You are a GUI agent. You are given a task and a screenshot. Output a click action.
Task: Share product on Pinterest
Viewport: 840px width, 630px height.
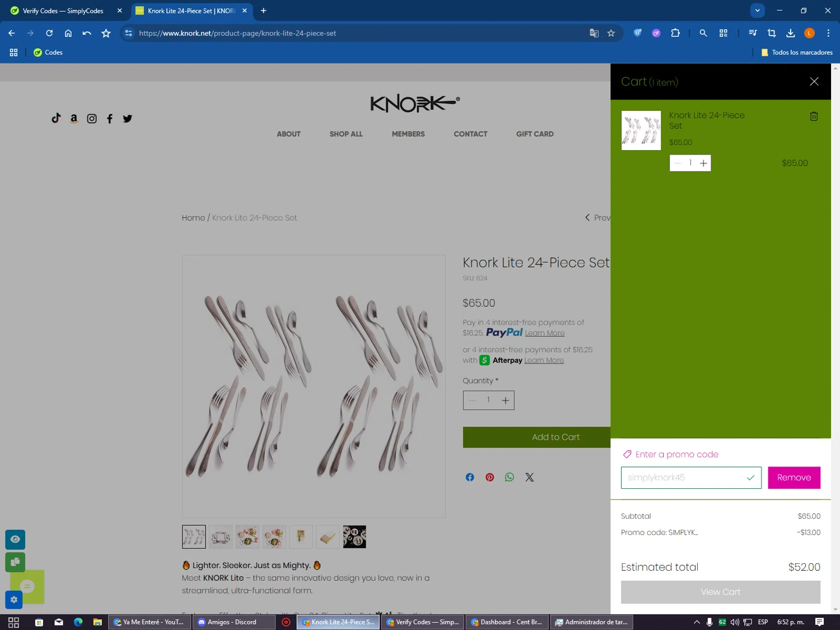(490, 477)
